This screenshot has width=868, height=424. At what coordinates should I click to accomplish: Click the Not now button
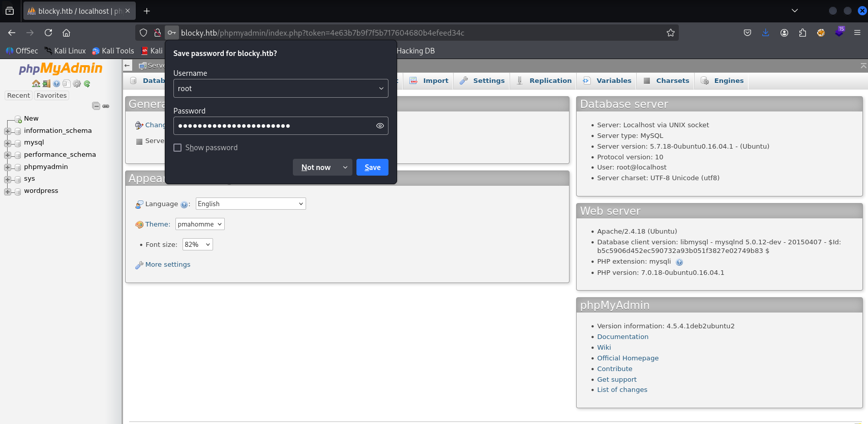tap(316, 167)
